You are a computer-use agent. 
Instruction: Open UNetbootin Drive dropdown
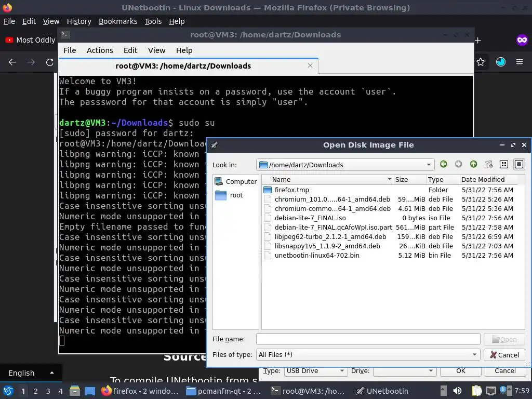[404, 371]
